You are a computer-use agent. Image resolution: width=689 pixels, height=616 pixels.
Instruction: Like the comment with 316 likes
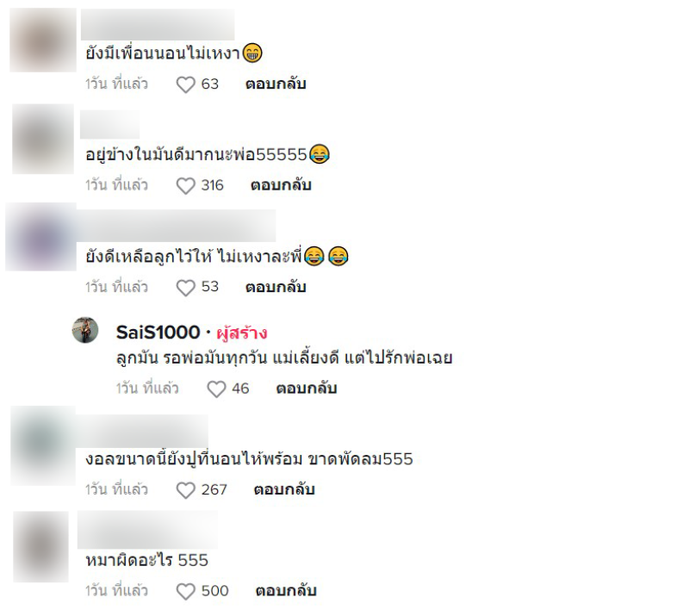185,185
